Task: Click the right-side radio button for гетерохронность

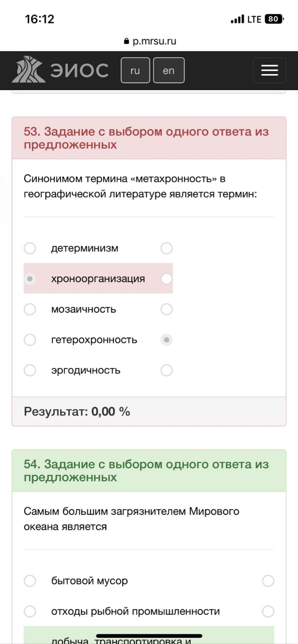Action: click(167, 340)
